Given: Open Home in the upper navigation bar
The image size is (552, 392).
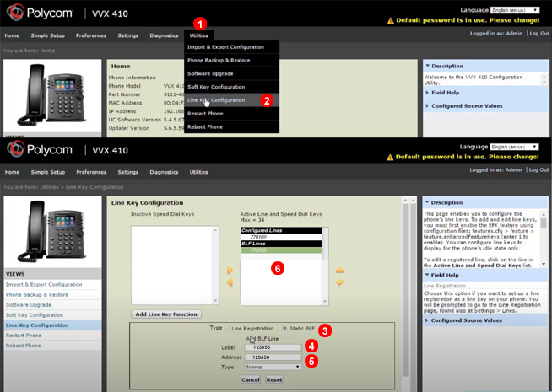Looking at the screenshot, I should (12, 35).
